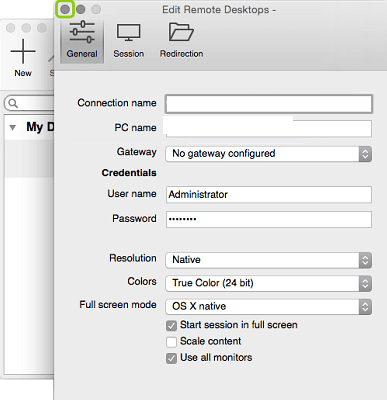Open the Full screen mode dropdown

pyautogui.click(x=269, y=307)
